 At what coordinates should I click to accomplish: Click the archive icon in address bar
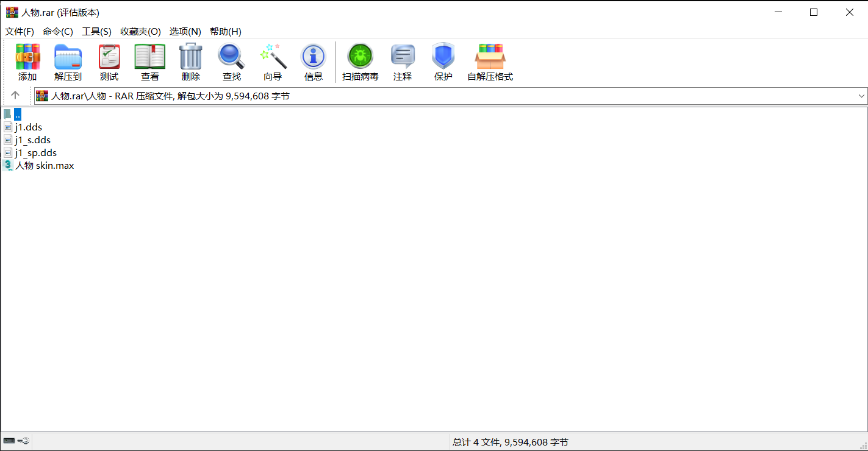pyautogui.click(x=42, y=96)
